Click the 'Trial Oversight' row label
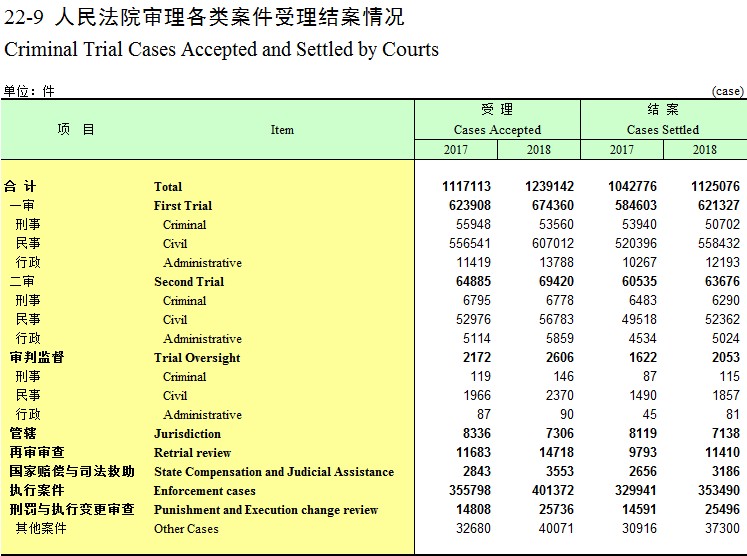Screen dimensions: 747x556 pyautogui.click(x=197, y=358)
